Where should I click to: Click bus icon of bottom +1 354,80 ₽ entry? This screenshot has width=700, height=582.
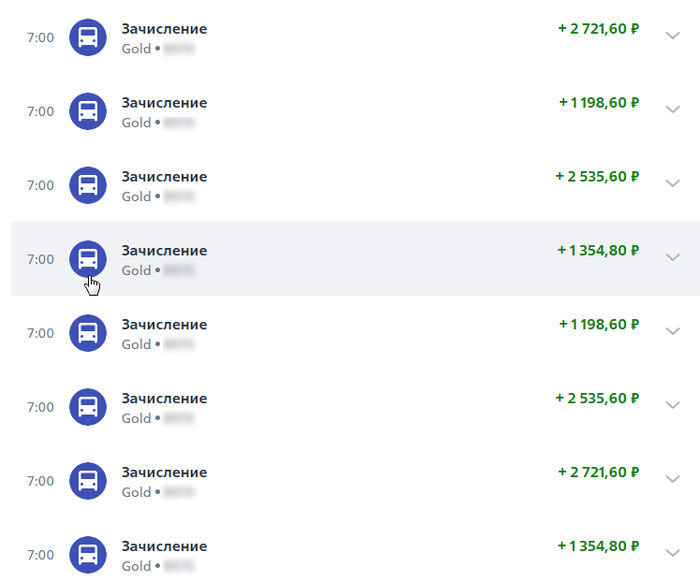(88, 555)
